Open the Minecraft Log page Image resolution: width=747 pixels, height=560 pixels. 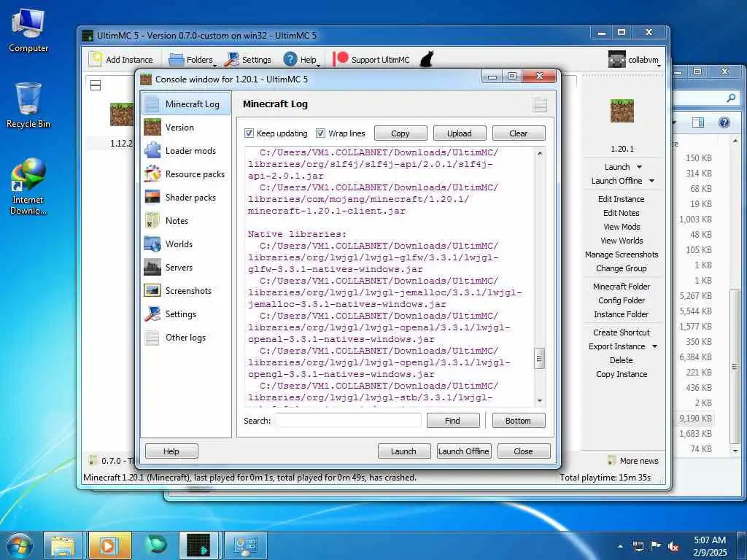coord(186,104)
